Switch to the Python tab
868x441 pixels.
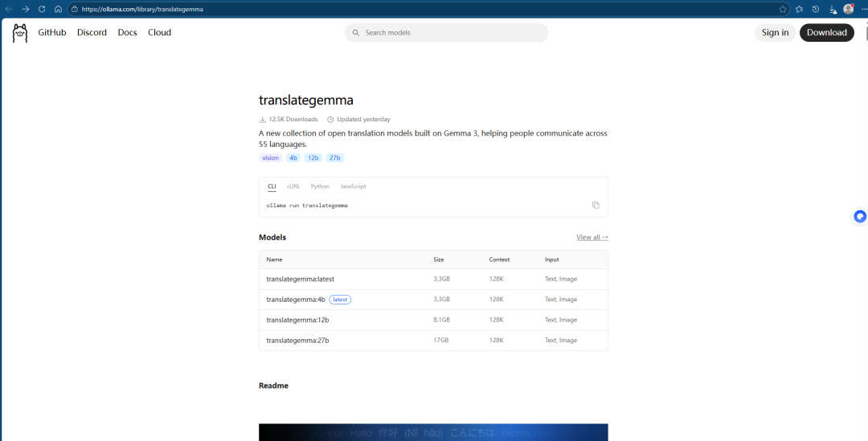tap(320, 186)
